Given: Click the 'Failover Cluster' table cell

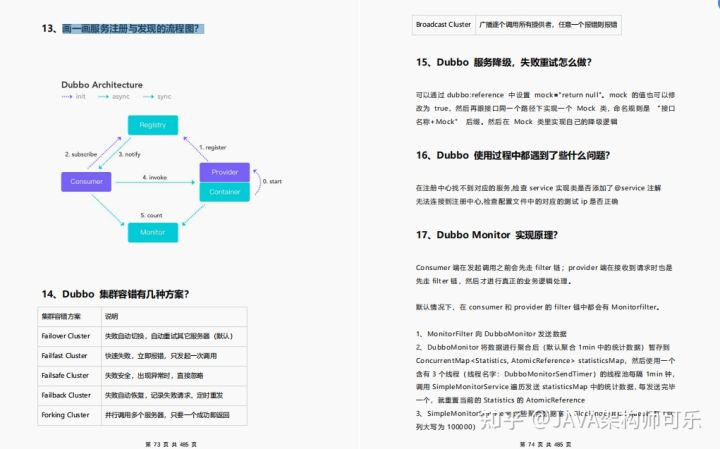Looking at the screenshot, I should pos(69,336).
